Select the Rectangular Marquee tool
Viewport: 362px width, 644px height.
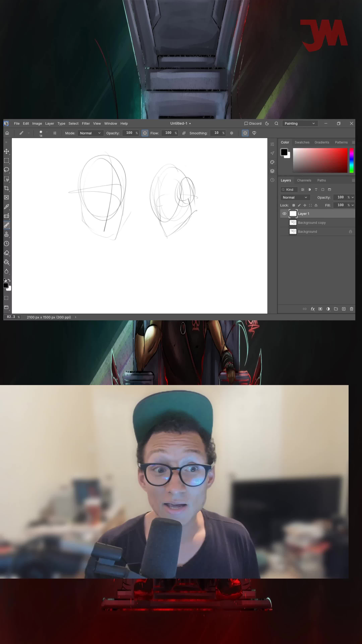point(7,160)
